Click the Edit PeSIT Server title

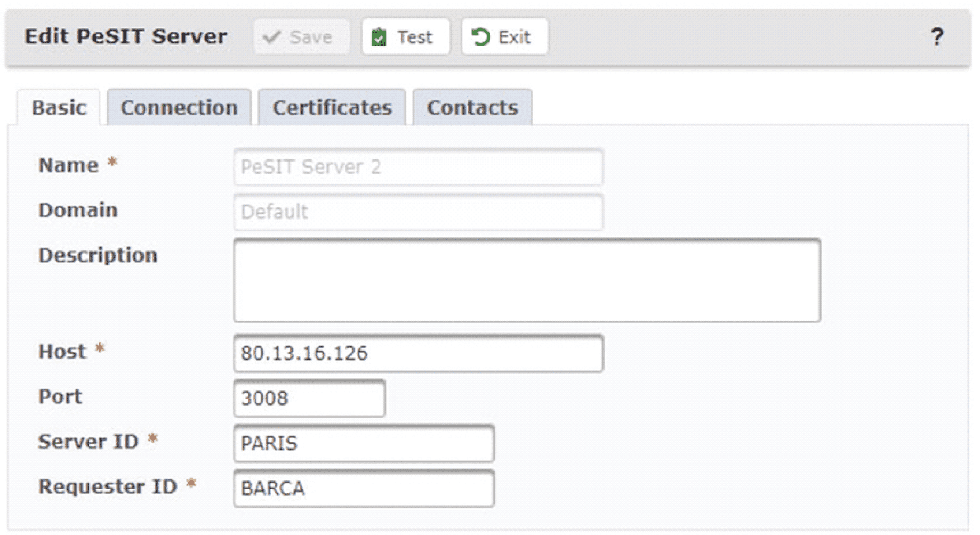pyautogui.click(x=126, y=37)
